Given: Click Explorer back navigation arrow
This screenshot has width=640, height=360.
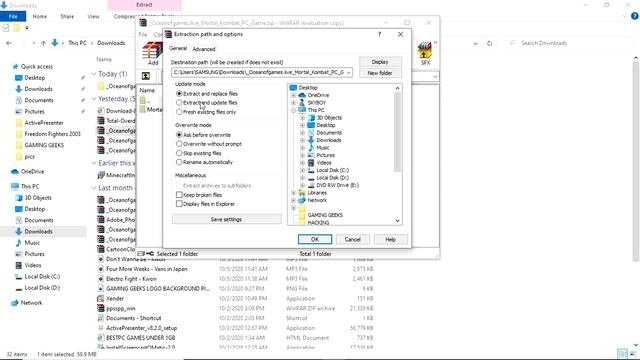Looking at the screenshot, I should (9, 43).
